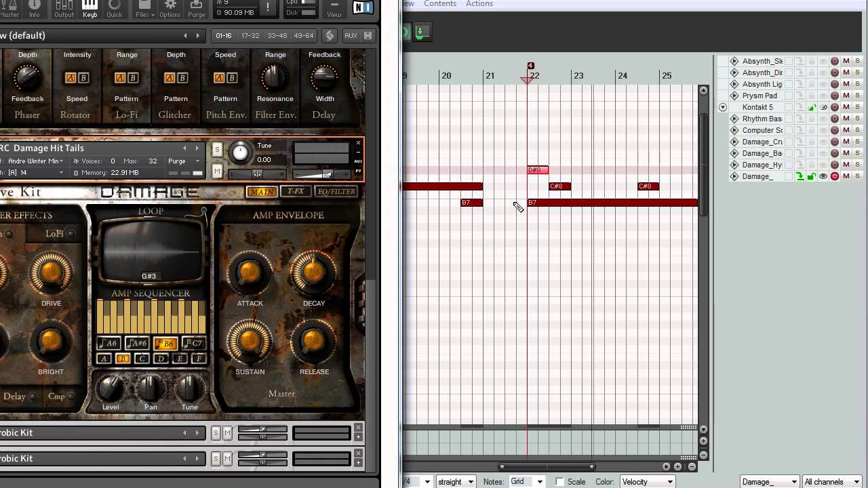The height and width of the screenshot is (488, 868).
Task: Switch to the MAIN tab in Damage
Action: 262,192
